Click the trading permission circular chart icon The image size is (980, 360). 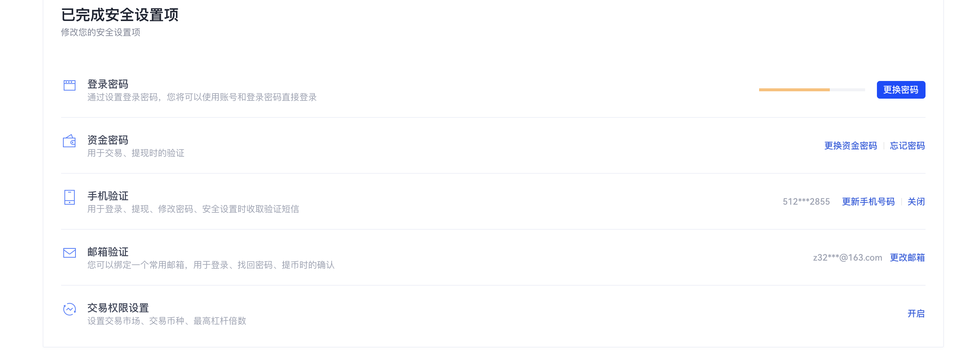tap(69, 309)
